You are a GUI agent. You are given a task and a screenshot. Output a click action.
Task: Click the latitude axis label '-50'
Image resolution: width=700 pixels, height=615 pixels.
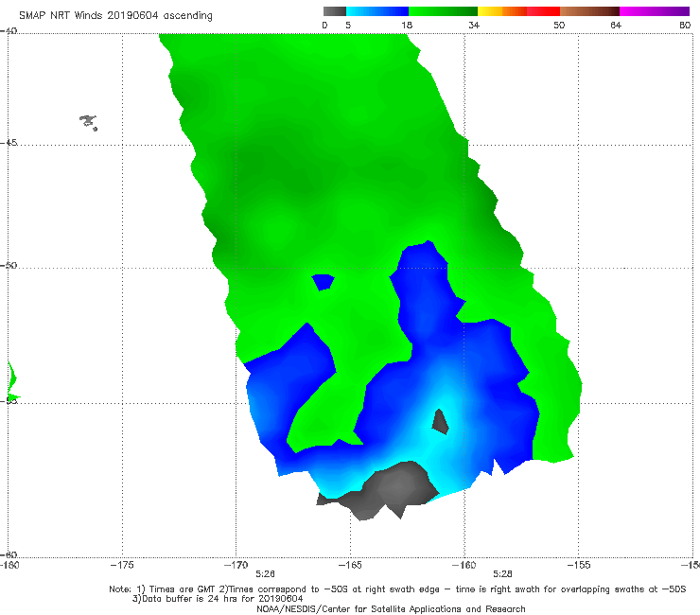coord(9,265)
